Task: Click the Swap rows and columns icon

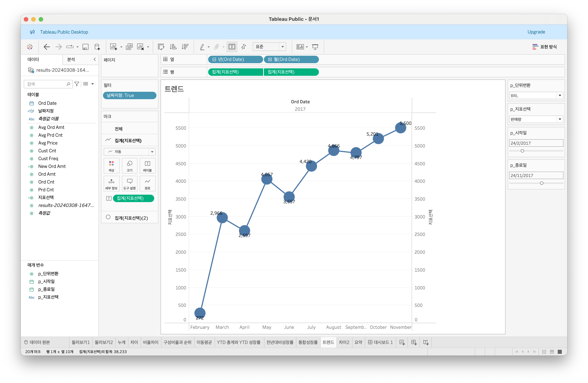Action: [161, 47]
